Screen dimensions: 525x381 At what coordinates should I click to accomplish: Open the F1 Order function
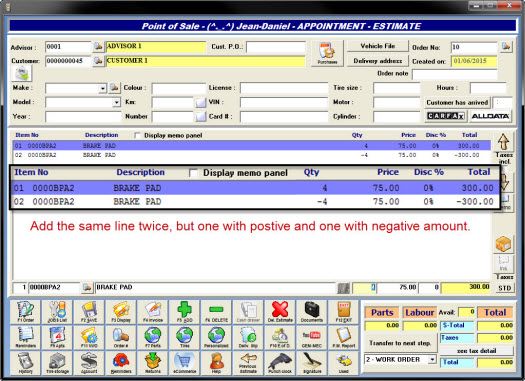[x=26, y=312]
